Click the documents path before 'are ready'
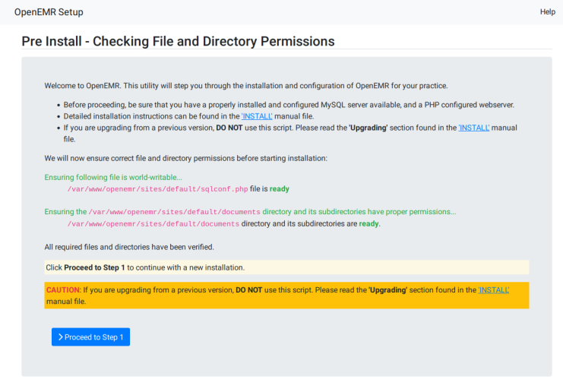The width and height of the screenshot is (563, 392). [153, 224]
